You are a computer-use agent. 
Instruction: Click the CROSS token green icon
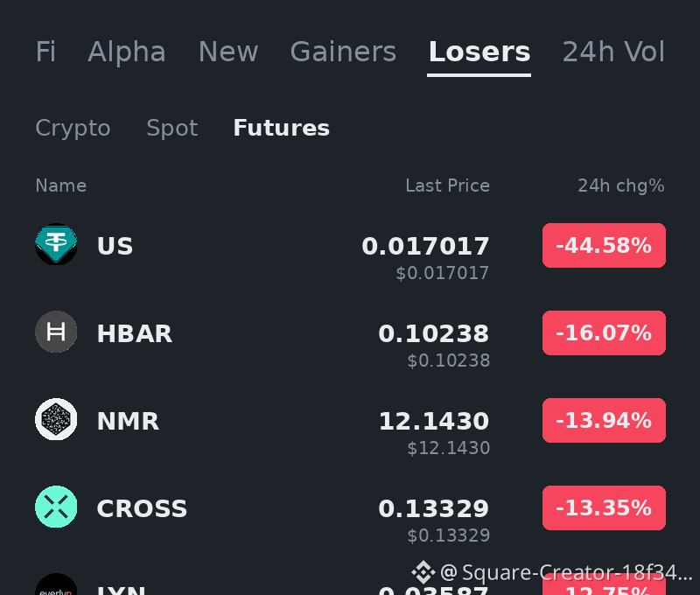[x=56, y=507]
